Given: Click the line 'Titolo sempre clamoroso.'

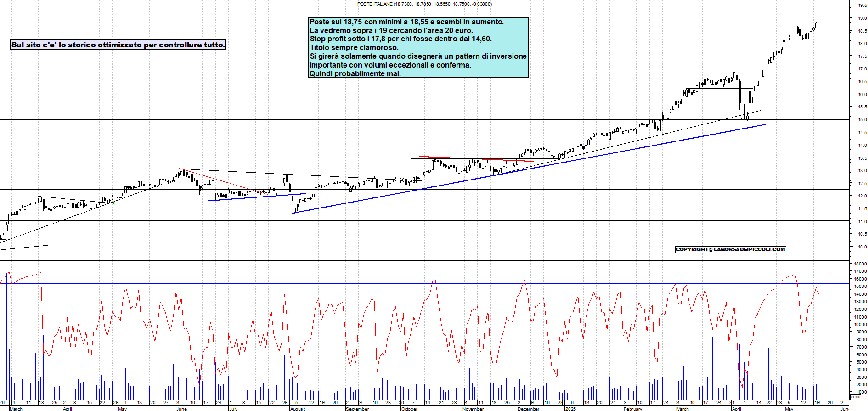Looking at the screenshot, I should (354, 48).
